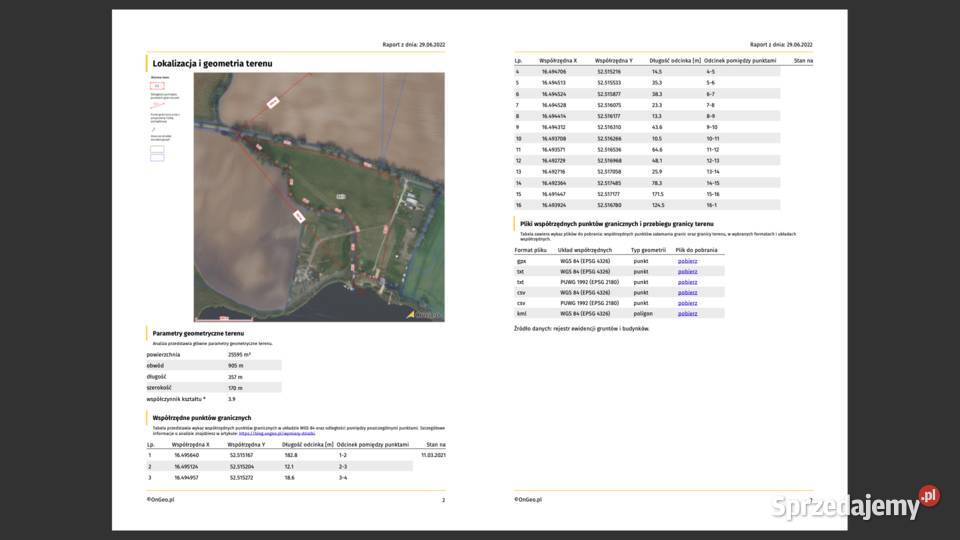Screen dimensions: 960x540
Task: Download csv file in PUWG 1992
Action: pyautogui.click(x=687, y=302)
